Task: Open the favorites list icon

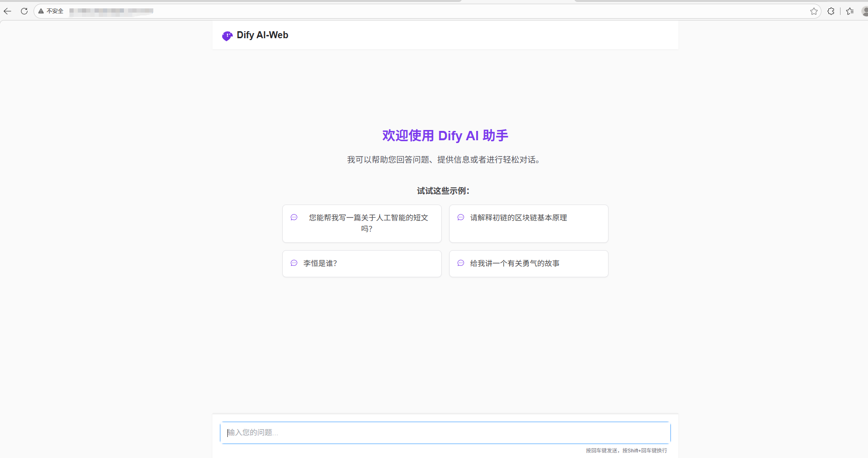Action: (850, 11)
